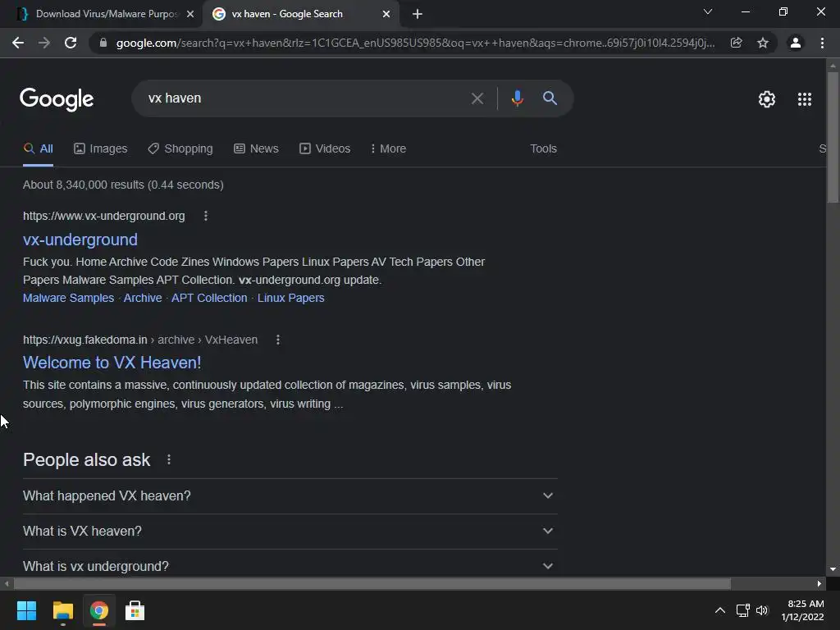The width and height of the screenshot is (840, 630).
Task: Click the browser forward arrow
Action: pos(44,43)
